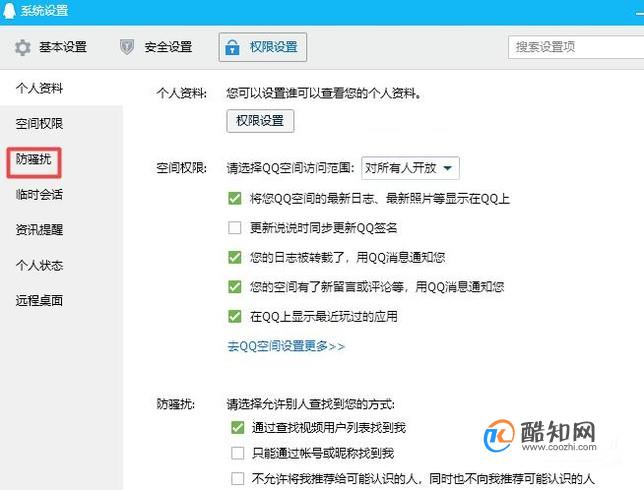Toggle 您的空间有了新留言或评论等 checkbox
Screen dimensions: 644x490
235,287
